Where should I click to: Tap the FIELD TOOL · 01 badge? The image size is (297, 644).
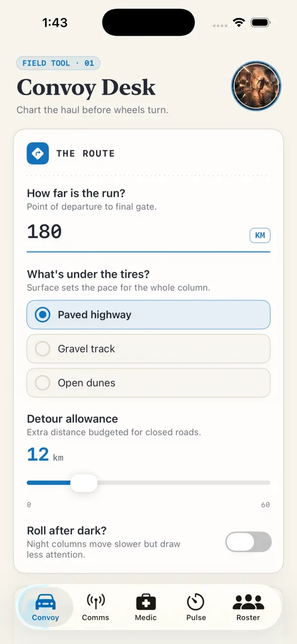(58, 63)
